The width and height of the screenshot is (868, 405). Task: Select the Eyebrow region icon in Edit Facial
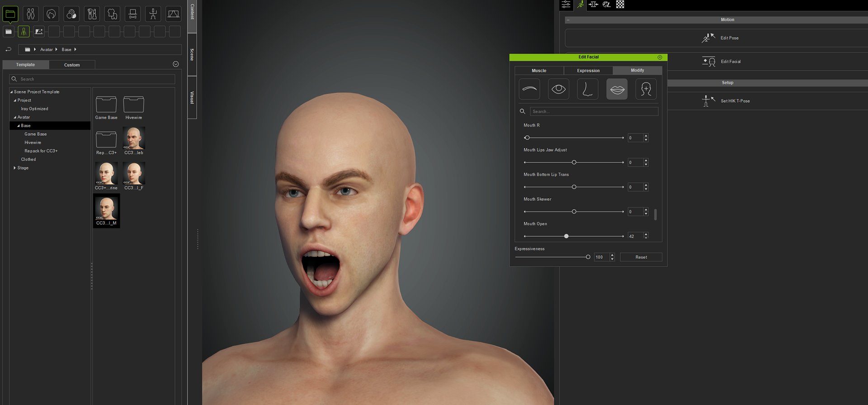529,89
